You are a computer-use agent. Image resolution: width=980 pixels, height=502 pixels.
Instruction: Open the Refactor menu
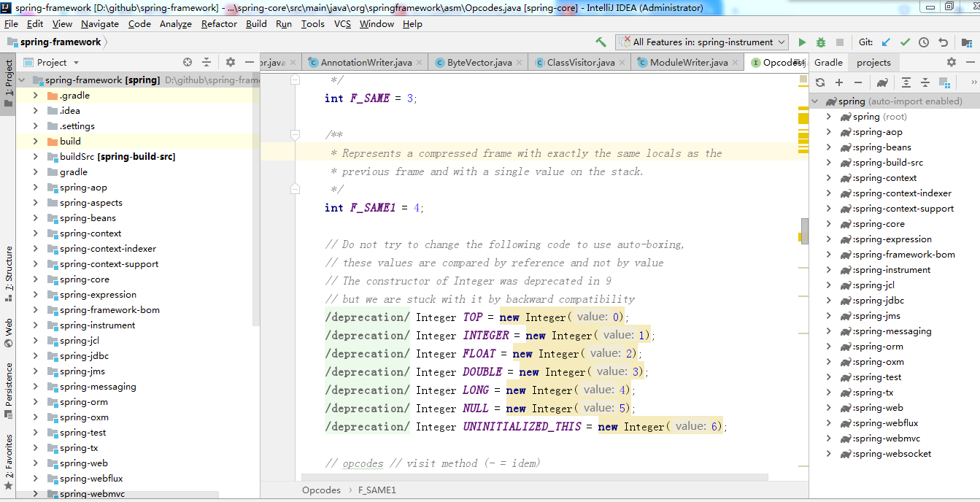[219, 23]
